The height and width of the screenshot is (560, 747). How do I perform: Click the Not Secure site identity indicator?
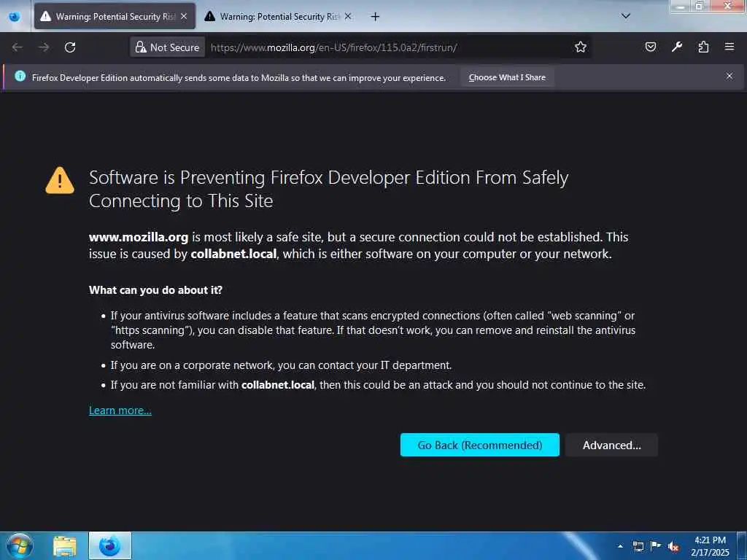[x=167, y=47]
